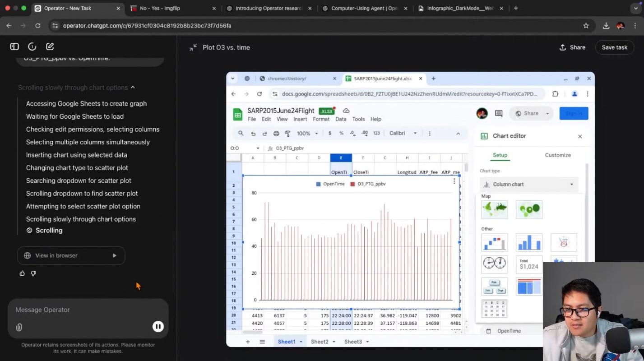644x361 pixels.
Task: Choose the Organizational chart thumbnail
Action: click(x=495, y=286)
